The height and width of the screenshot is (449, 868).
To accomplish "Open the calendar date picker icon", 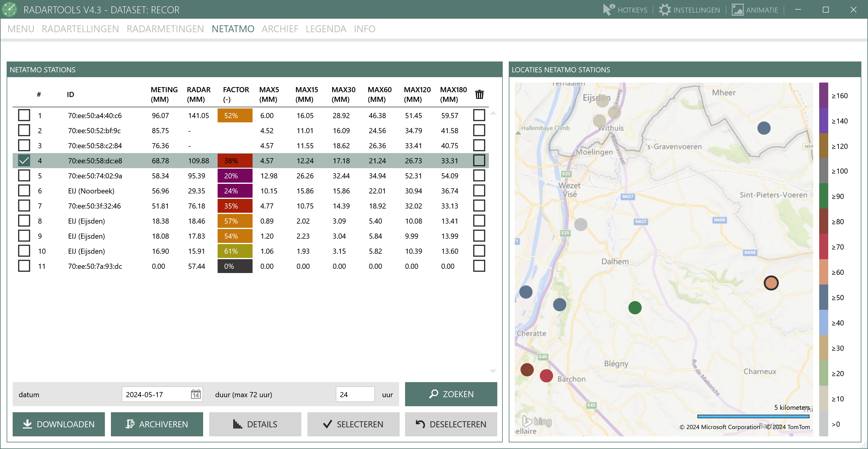I will (195, 394).
